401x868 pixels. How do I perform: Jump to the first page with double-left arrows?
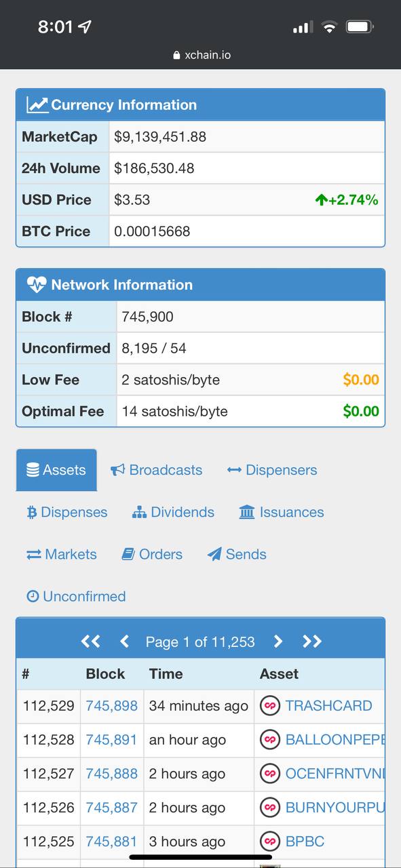(90, 642)
